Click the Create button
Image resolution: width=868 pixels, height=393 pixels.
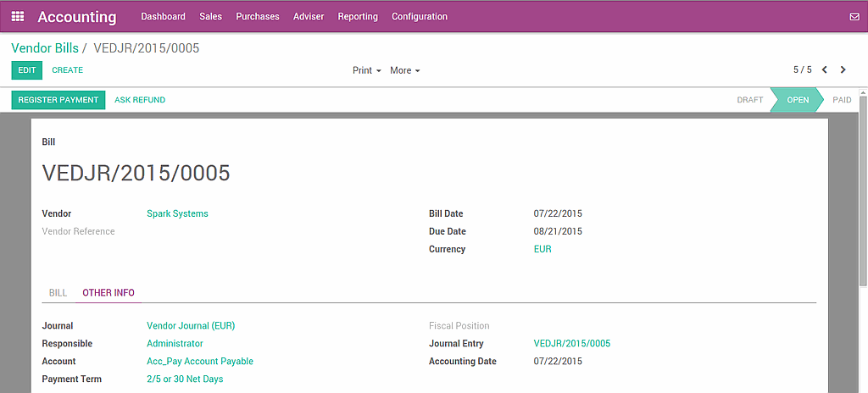[x=68, y=70]
